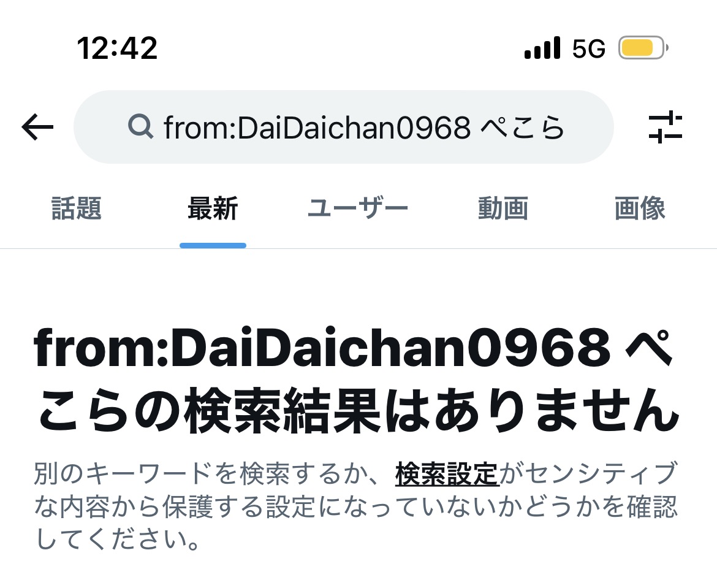Viewport: 717px width, 588px height.
Task: Tap the battery status icon
Action: pyautogui.click(x=643, y=48)
